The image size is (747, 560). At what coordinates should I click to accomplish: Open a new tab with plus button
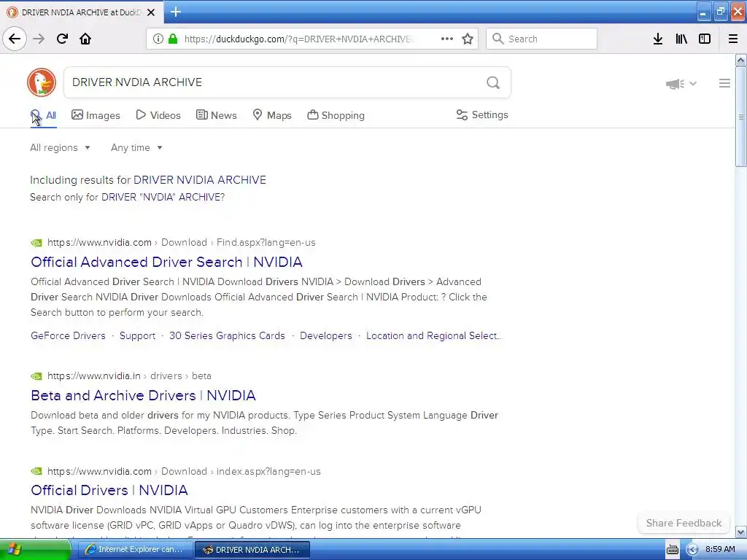[x=176, y=12]
